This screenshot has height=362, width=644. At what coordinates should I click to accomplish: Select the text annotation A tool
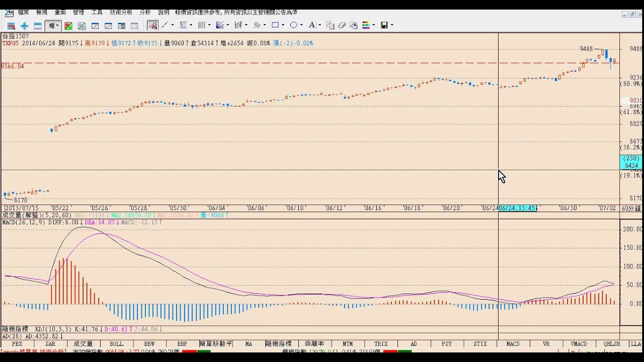tap(312, 25)
